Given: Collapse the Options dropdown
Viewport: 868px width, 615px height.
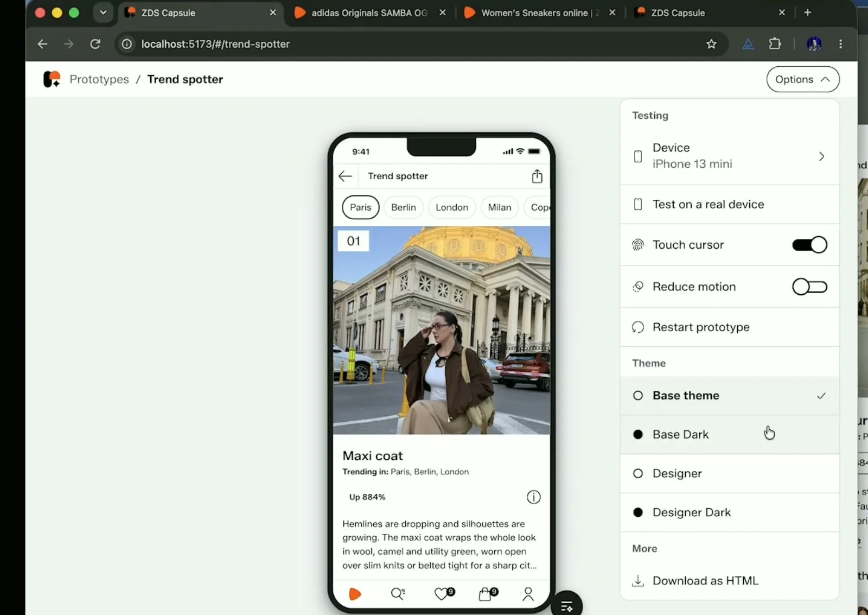Looking at the screenshot, I should tap(803, 79).
